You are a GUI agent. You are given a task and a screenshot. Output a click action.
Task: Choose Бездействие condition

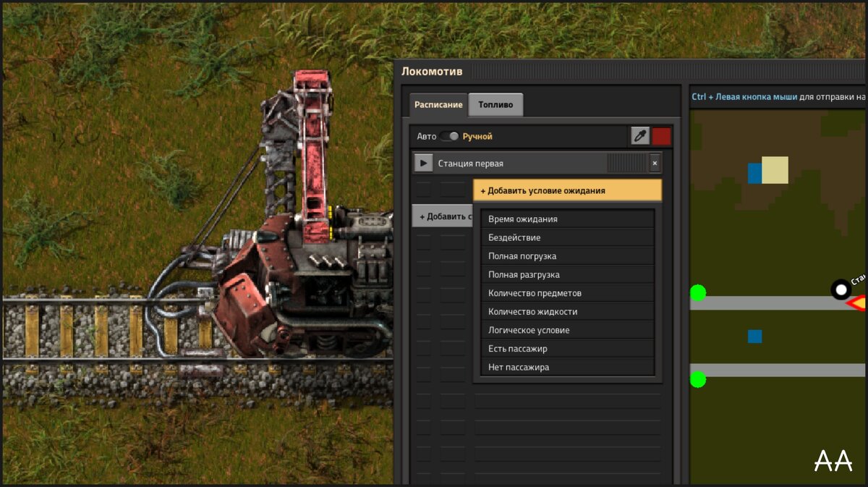pos(568,237)
